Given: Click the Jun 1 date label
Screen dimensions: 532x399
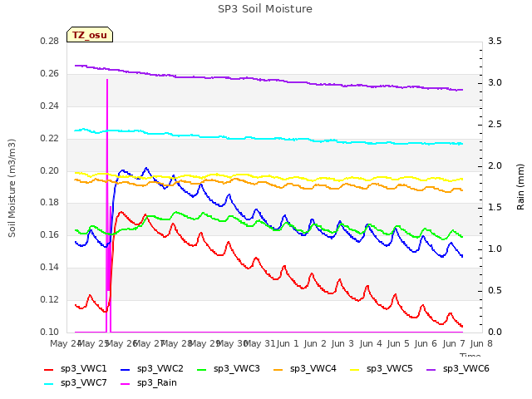Looking at the screenshot, I should pos(288,343).
